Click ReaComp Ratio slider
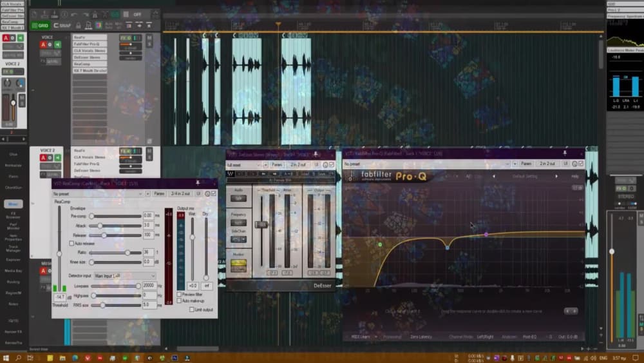The height and width of the screenshot is (363, 644). point(115,253)
